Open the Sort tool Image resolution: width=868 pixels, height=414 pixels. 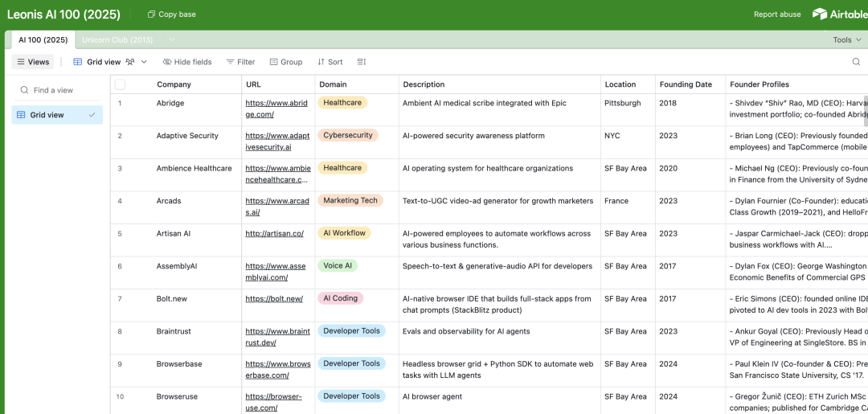pos(330,62)
